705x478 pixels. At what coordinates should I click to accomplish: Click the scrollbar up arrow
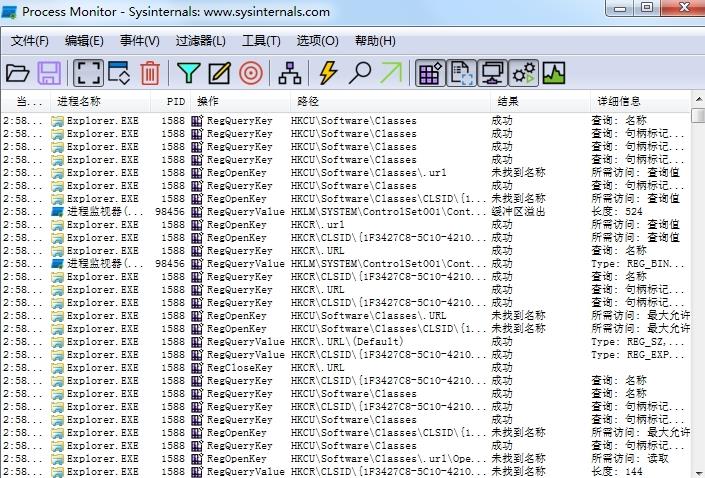pyautogui.click(x=698, y=99)
